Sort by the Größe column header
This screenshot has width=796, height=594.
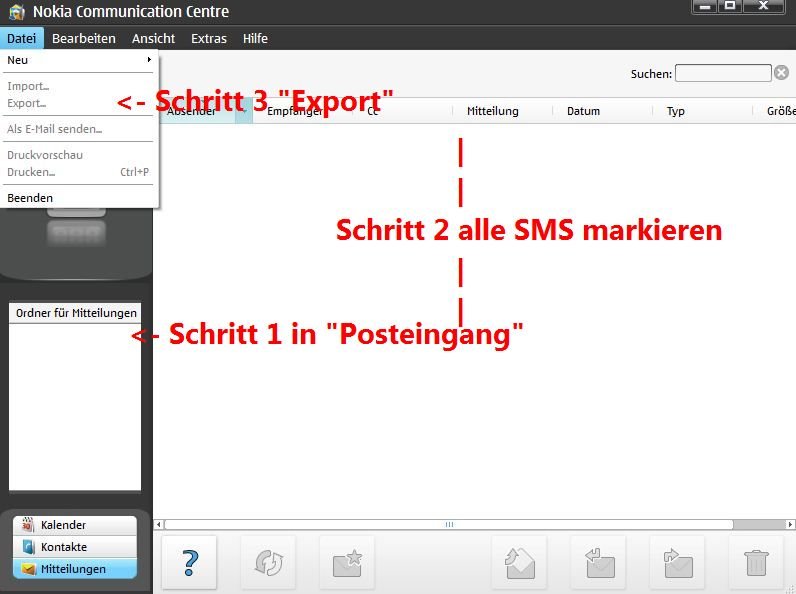[775, 111]
